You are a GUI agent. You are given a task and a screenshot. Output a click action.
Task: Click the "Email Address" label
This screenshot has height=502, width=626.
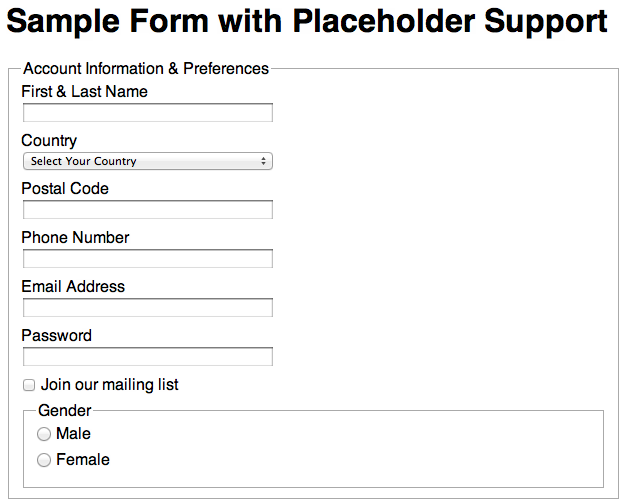click(73, 287)
